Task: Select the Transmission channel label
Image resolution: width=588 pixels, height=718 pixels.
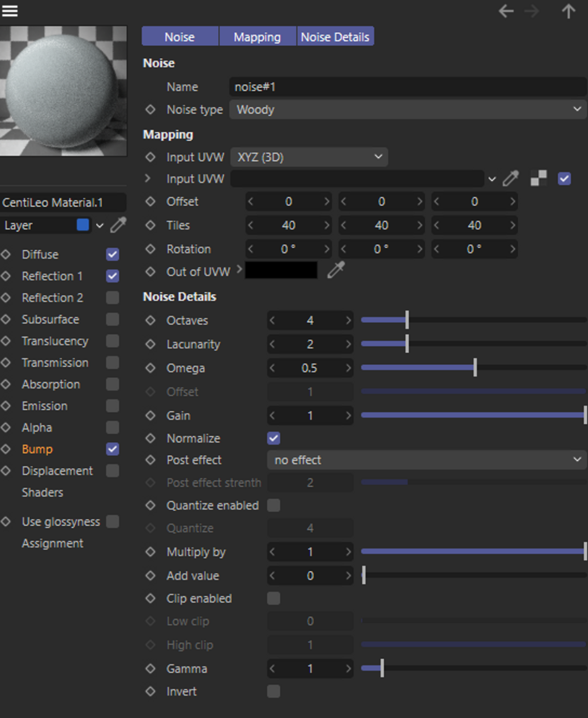Action: click(x=55, y=362)
